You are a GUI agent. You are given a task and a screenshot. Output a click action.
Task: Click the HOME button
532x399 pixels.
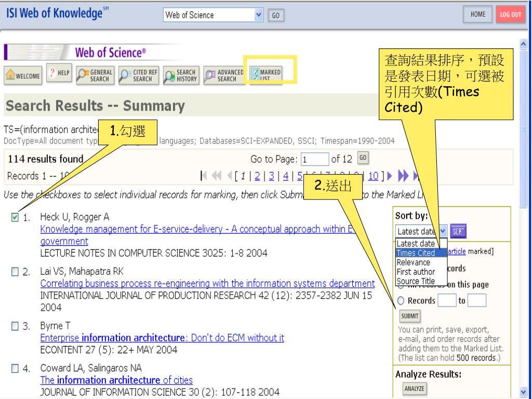(x=477, y=14)
